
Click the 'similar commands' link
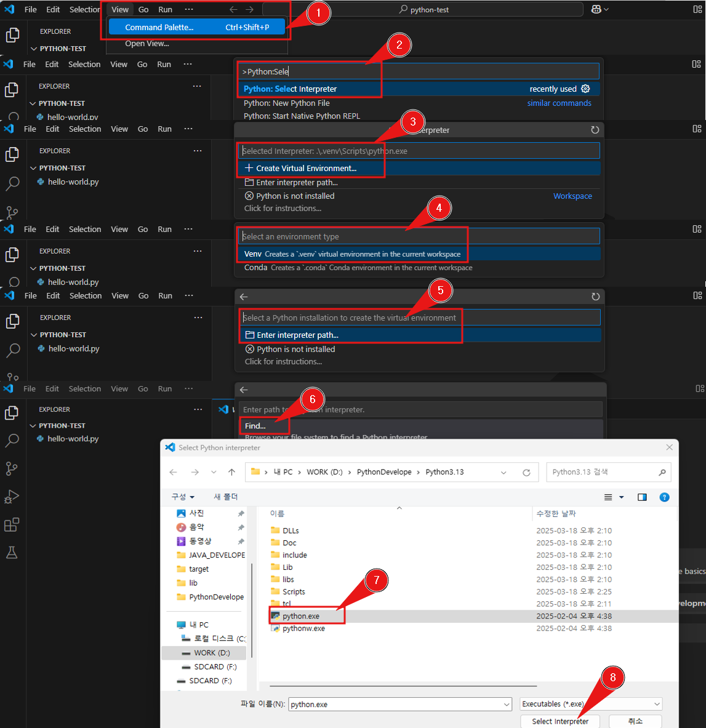pos(560,103)
